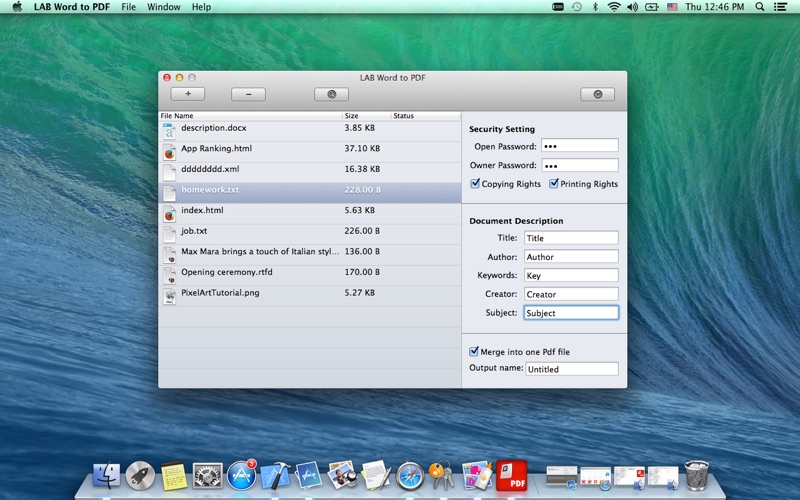Click the battery charging status icon
Viewport: 800px width, 500px height.
tap(652, 7)
